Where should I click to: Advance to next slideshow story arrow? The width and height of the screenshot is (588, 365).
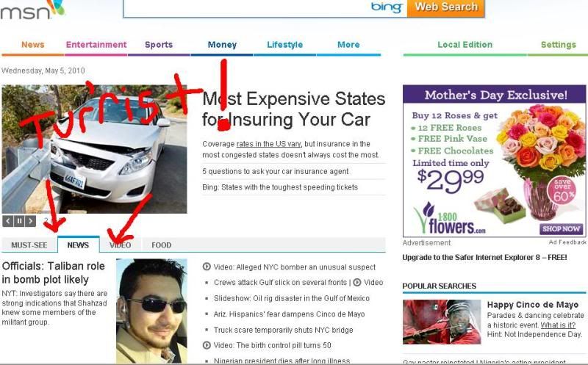point(30,221)
